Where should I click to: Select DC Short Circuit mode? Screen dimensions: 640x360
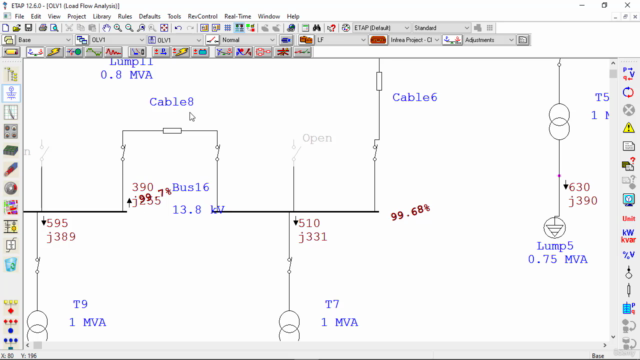click(x=180, y=52)
